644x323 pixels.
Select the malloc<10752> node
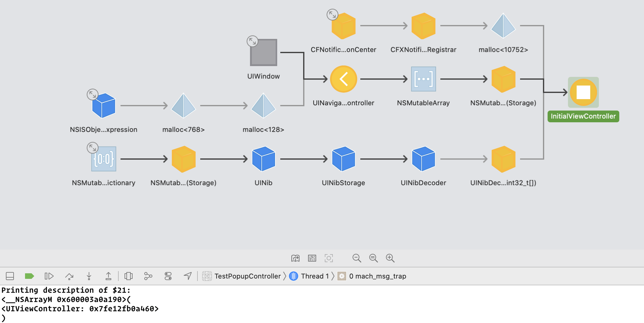click(x=503, y=26)
